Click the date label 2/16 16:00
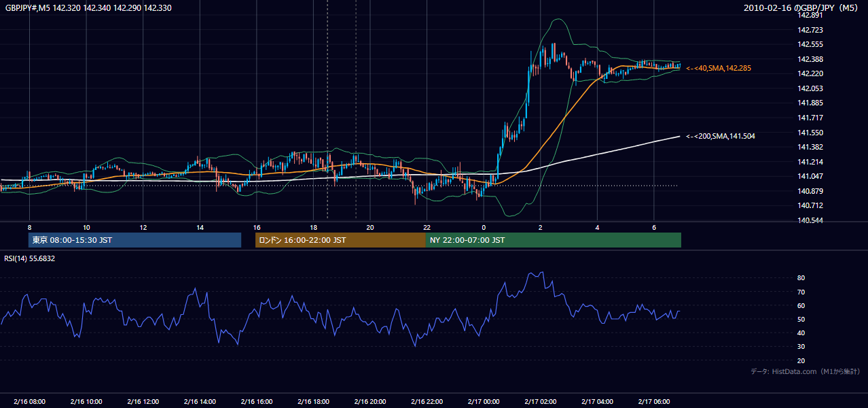The width and height of the screenshot is (868, 408). click(x=257, y=401)
